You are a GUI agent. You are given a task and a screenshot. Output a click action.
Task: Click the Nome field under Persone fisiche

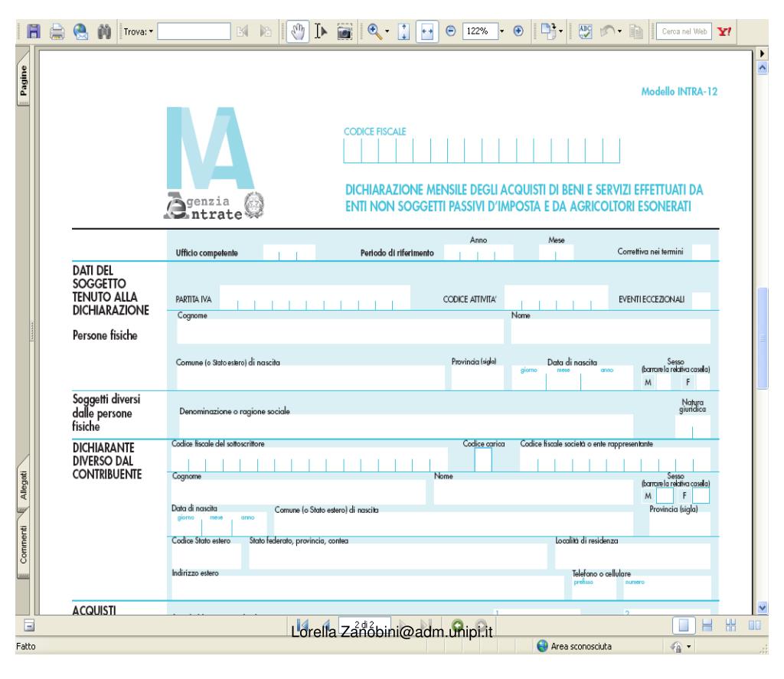[610, 331]
